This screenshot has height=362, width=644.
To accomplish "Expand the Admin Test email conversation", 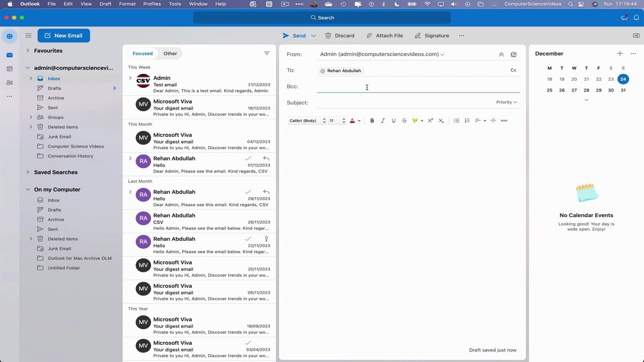I will (x=130, y=78).
